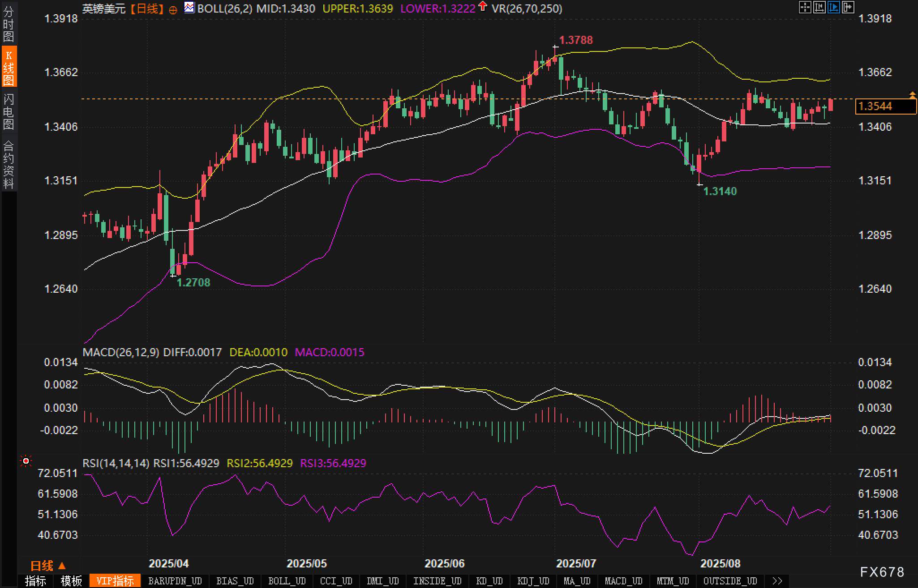Click the blue highlighted chart-axis icon
Screen dimensions: 918x588
click(x=833, y=7)
